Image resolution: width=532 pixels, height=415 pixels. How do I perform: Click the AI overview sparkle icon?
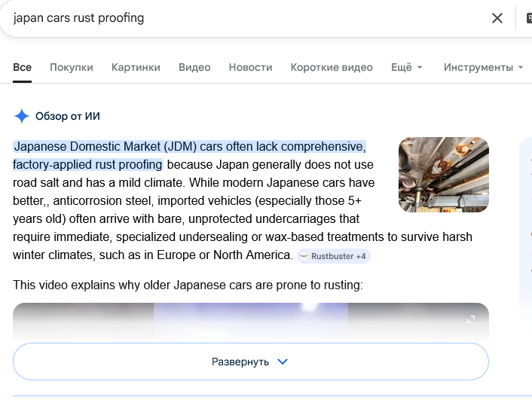coord(22,116)
